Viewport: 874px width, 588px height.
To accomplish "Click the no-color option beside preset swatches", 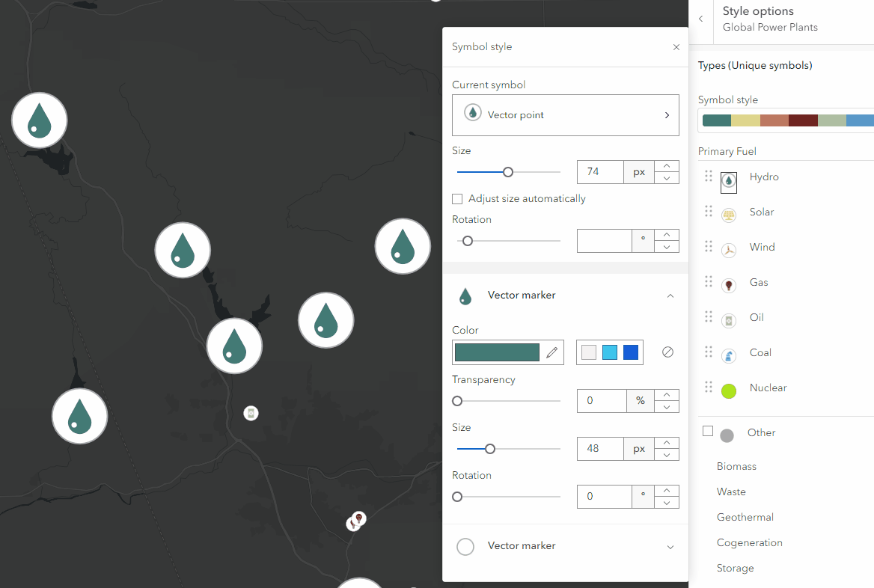I will tap(667, 352).
